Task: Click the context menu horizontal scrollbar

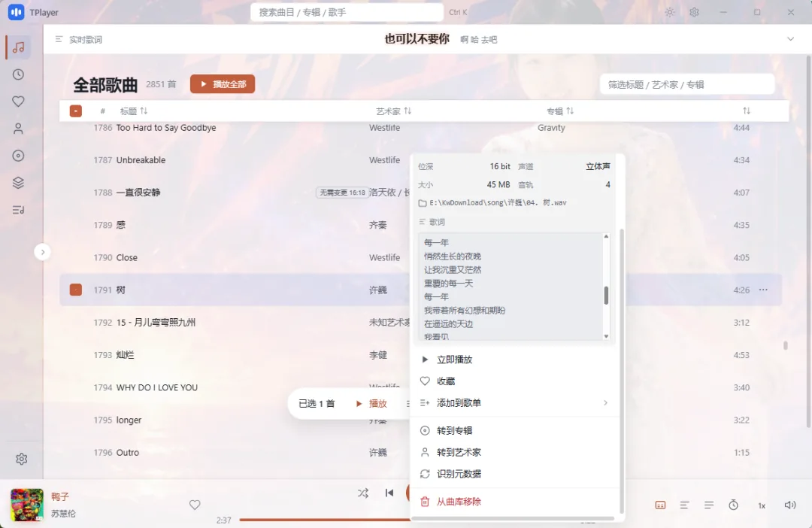Action: (x=514, y=518)
